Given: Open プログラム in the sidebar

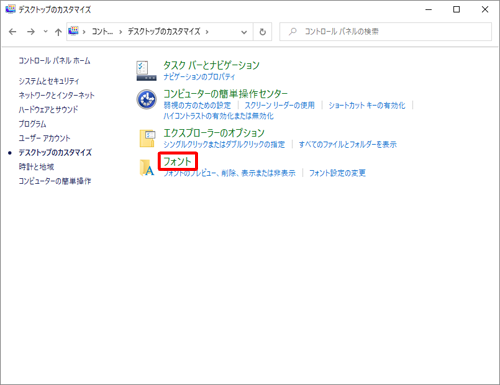Looking at the screenshot, I should click(32, 124).
